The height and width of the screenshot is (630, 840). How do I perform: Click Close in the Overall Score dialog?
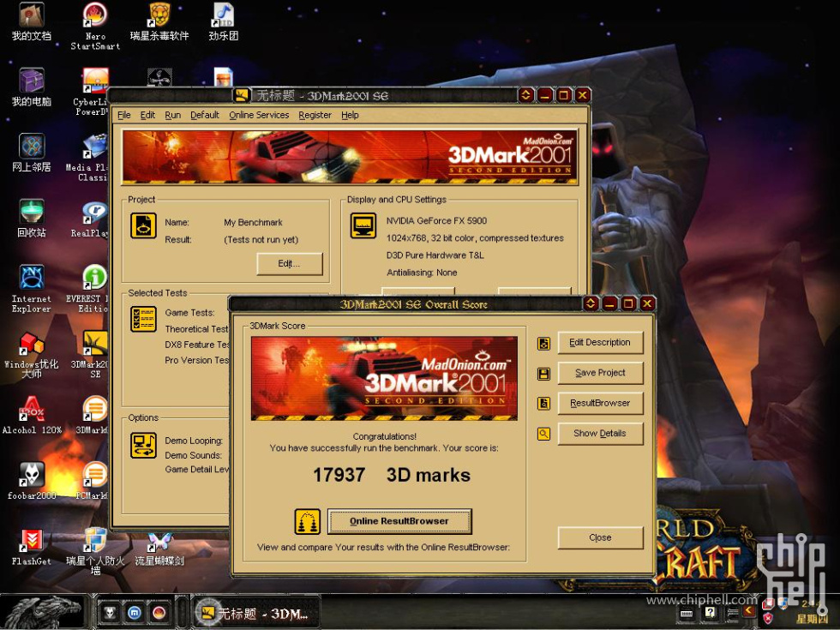(600, 537)
